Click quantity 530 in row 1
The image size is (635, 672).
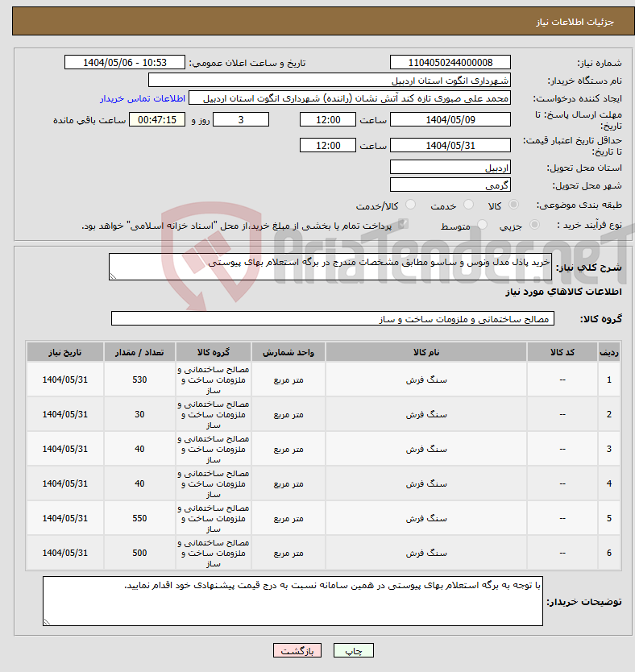tap(139, 380)
